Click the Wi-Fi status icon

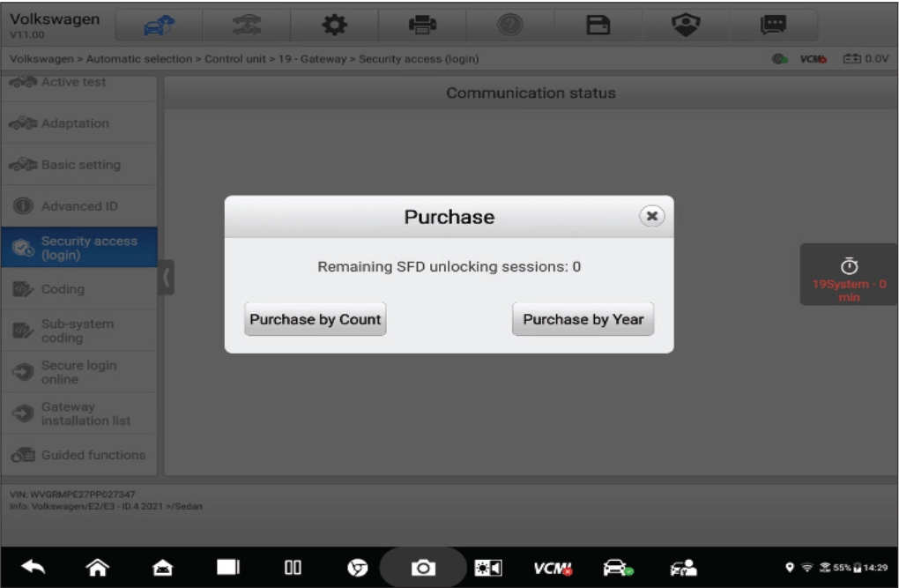[x=806, y=568]
